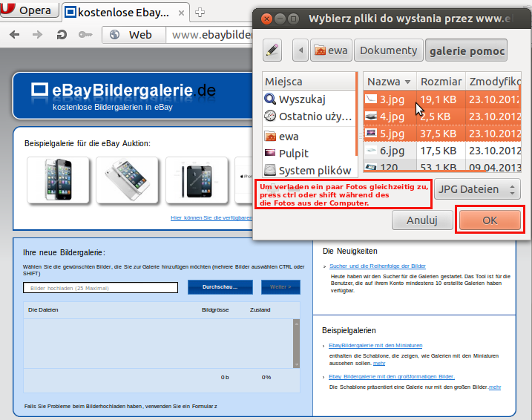Open System plików in places list
This screenshot has height=420, width=532.
[x=309, y=171]
